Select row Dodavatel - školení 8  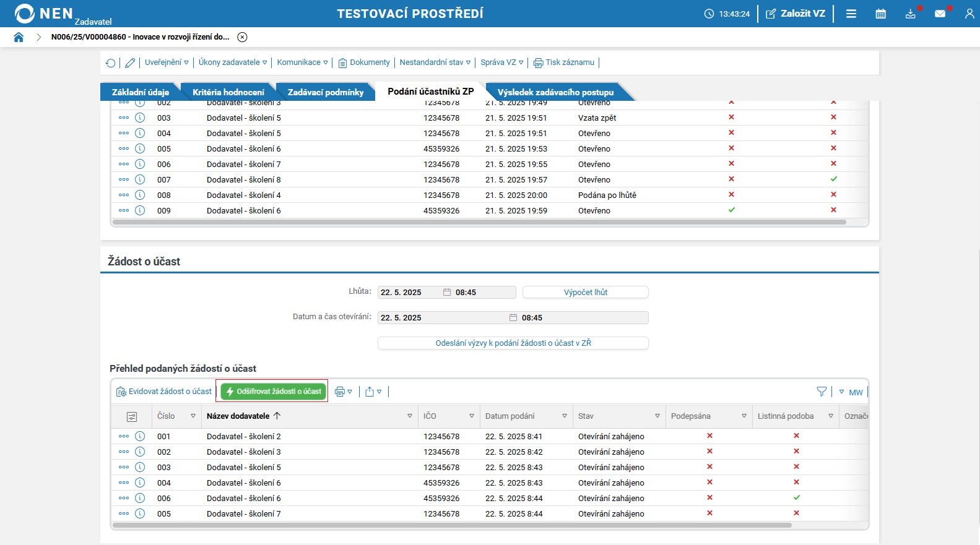click(x=489, y=179)
